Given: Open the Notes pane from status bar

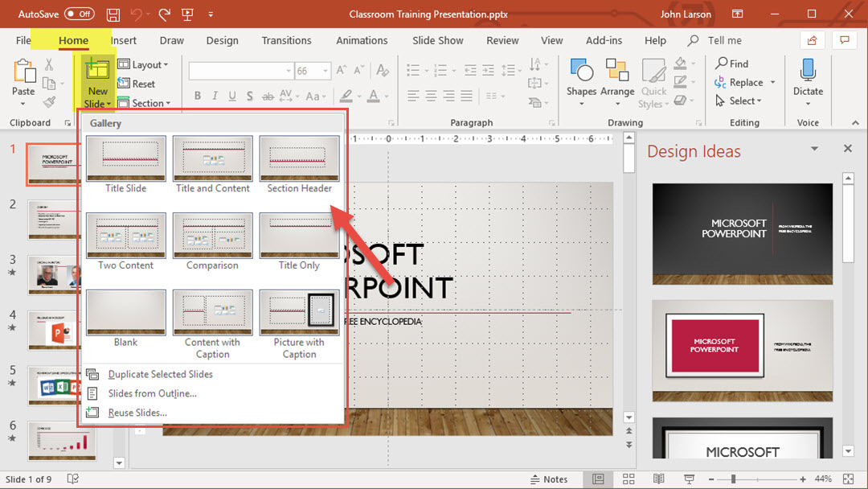Looking at the screenshot, I should [548, 479].
